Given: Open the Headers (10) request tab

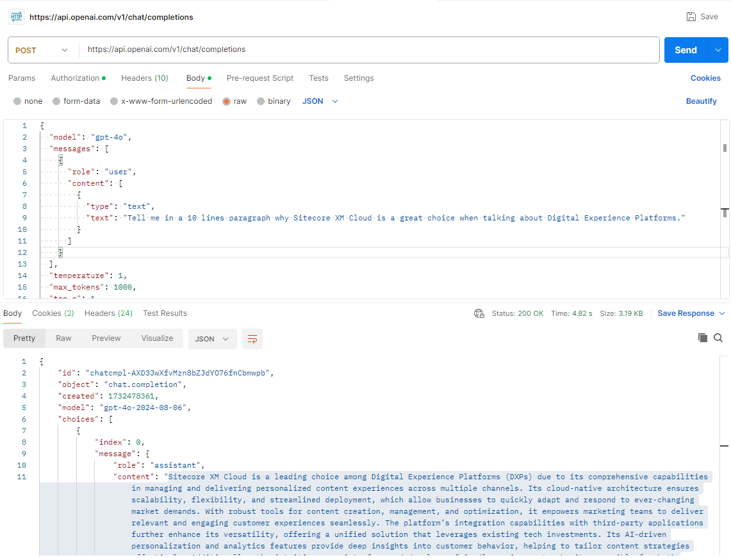Looking at the screenshot, I should [145, 78].
